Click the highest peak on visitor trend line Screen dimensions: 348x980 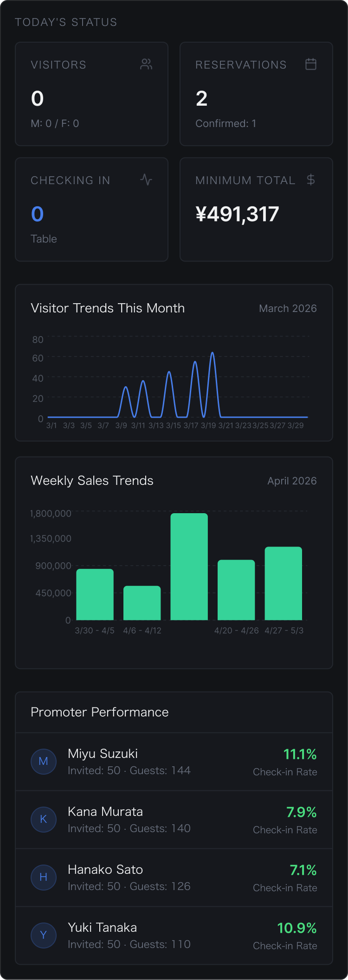(213, 353)
